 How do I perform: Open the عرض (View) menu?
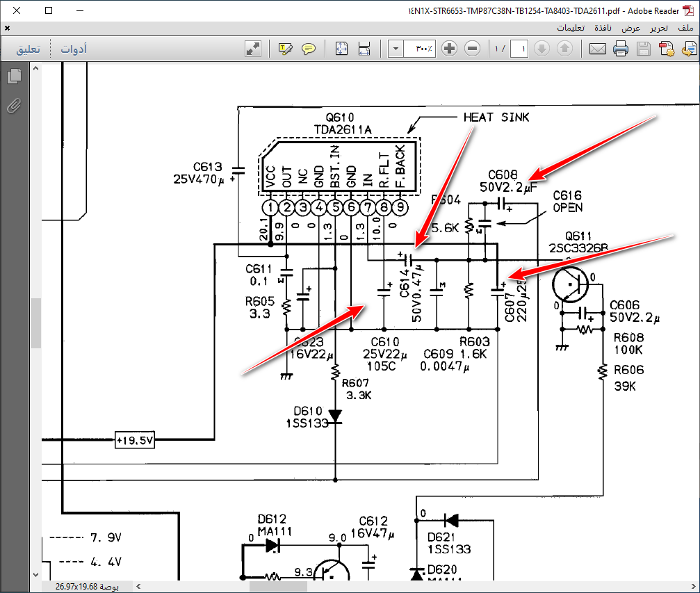click(630, 28)
